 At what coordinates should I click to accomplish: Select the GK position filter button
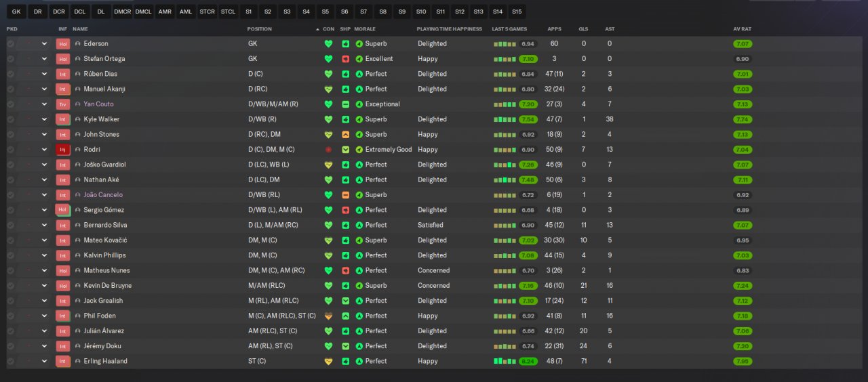(x=16, y=12)
